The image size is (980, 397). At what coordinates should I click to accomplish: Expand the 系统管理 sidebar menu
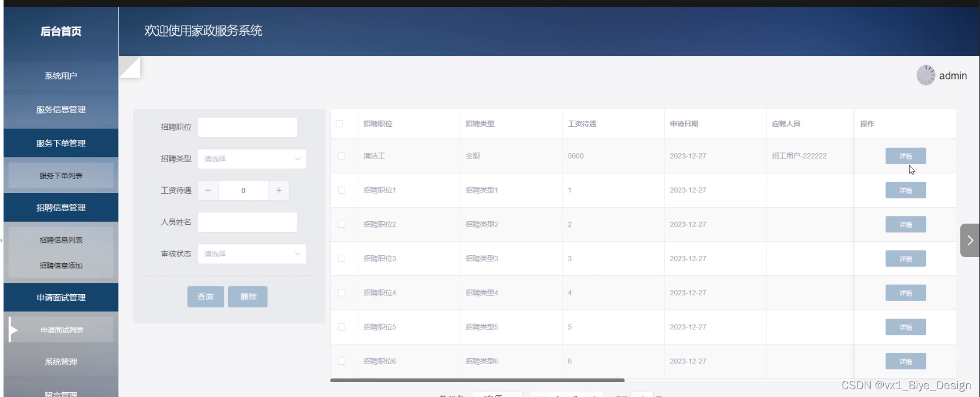point(61,362)
